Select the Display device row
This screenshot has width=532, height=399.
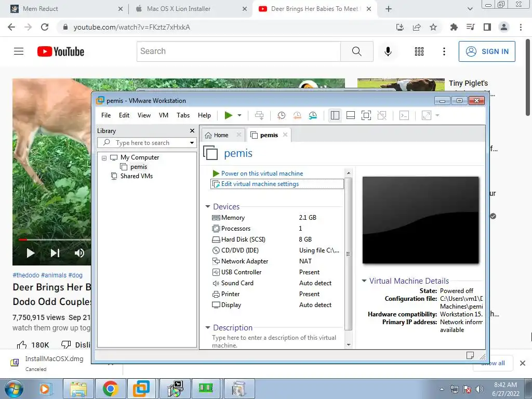[277, 304]
